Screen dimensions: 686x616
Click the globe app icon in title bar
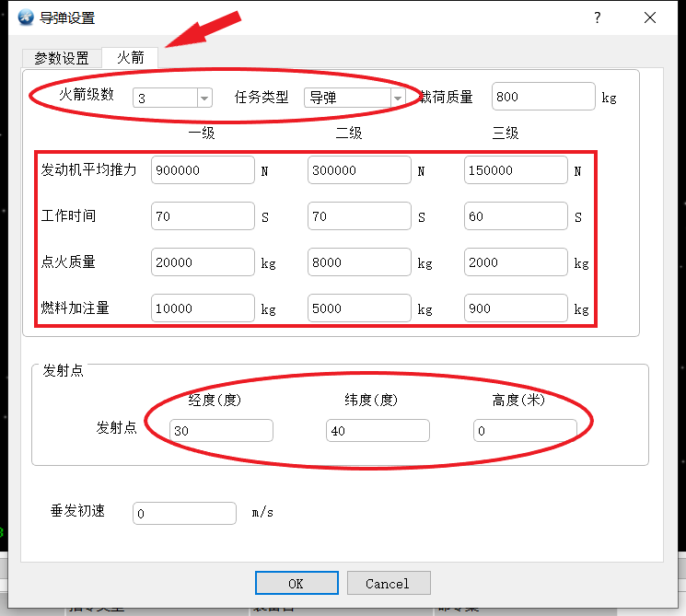click(x=26, y=17)
